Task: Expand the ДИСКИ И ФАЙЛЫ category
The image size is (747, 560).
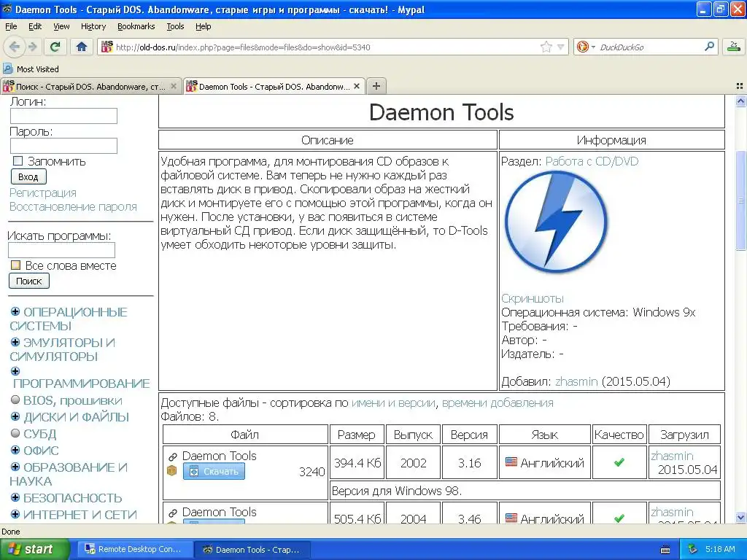Action: pos(15,416)
